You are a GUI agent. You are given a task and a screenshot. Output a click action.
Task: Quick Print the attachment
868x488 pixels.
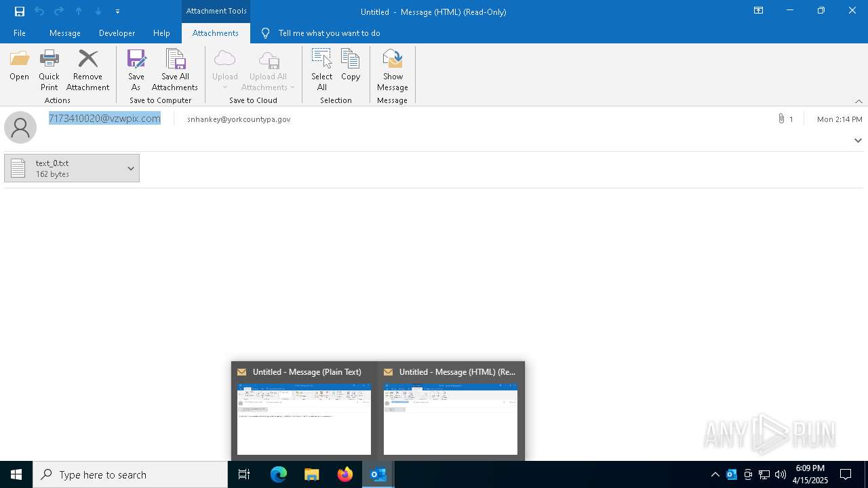[x=49, y=70]
